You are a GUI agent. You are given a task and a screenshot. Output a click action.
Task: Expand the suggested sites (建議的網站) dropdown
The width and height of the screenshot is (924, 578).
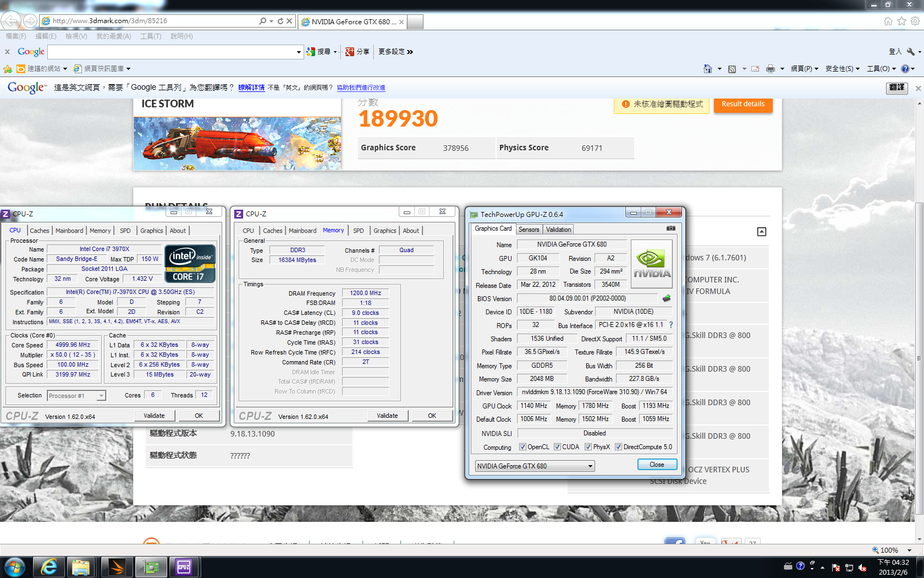(x=65, y=69)
